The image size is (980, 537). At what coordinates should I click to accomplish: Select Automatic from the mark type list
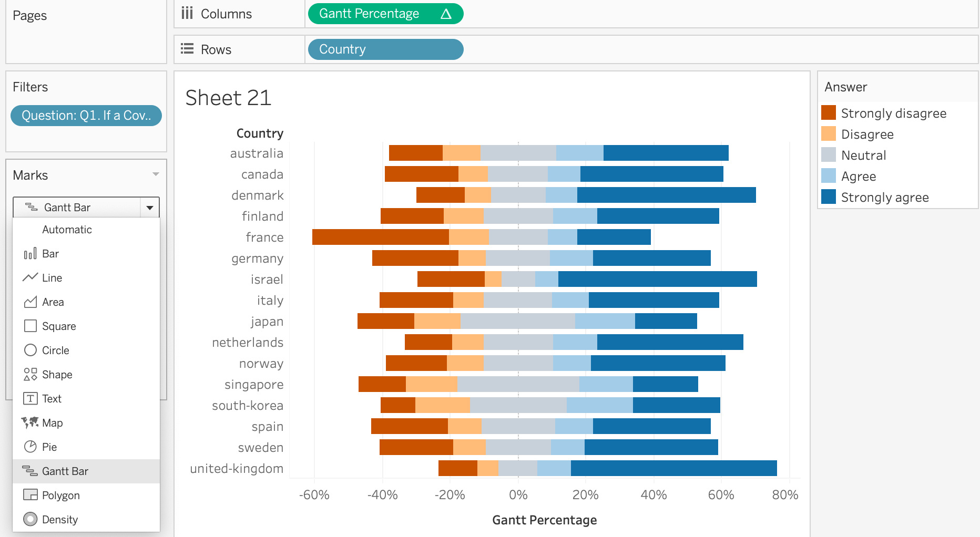point(67,230)
